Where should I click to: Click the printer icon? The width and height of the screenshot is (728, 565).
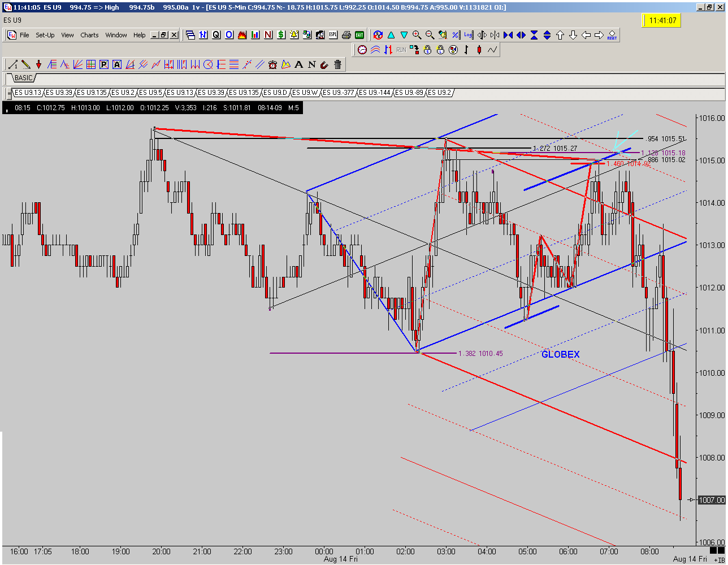tap(346, 35)
